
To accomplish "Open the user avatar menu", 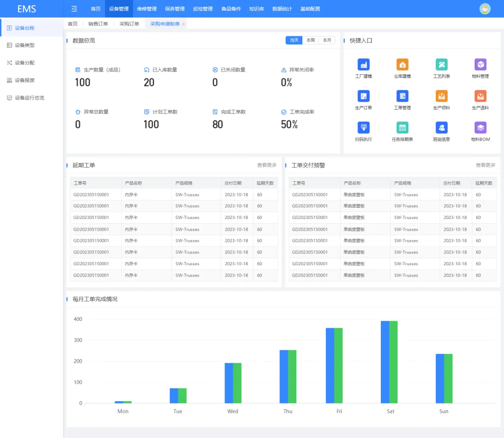I will pyautogui.click(x=485, y=9).
